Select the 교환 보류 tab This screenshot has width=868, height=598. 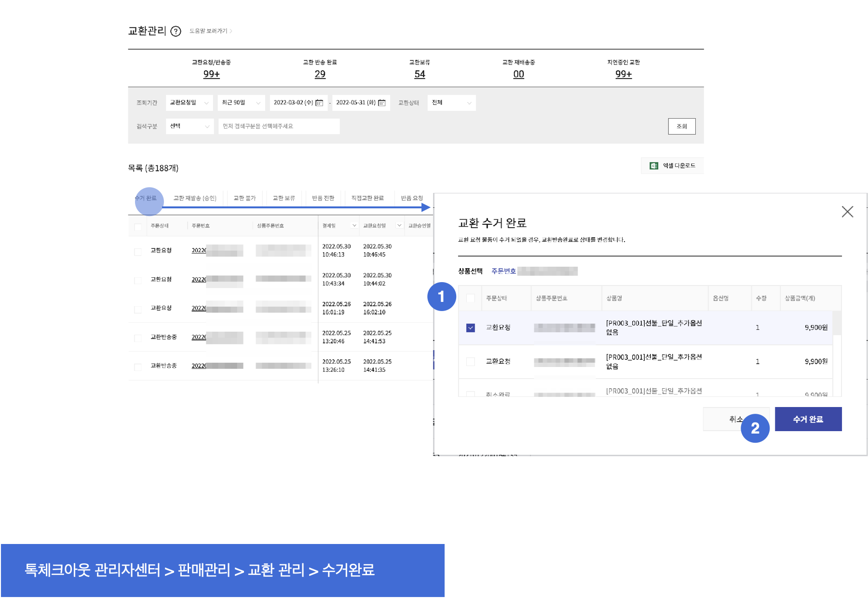tap(284, 198)
